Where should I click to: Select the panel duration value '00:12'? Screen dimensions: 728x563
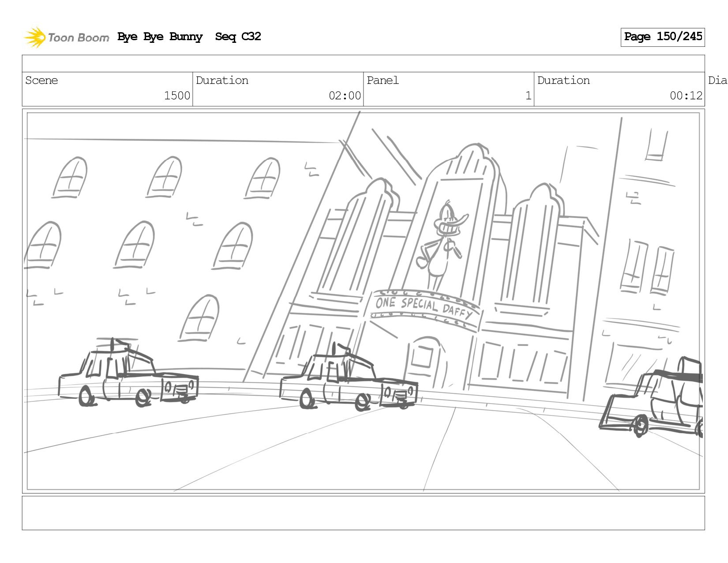[686, 96]
